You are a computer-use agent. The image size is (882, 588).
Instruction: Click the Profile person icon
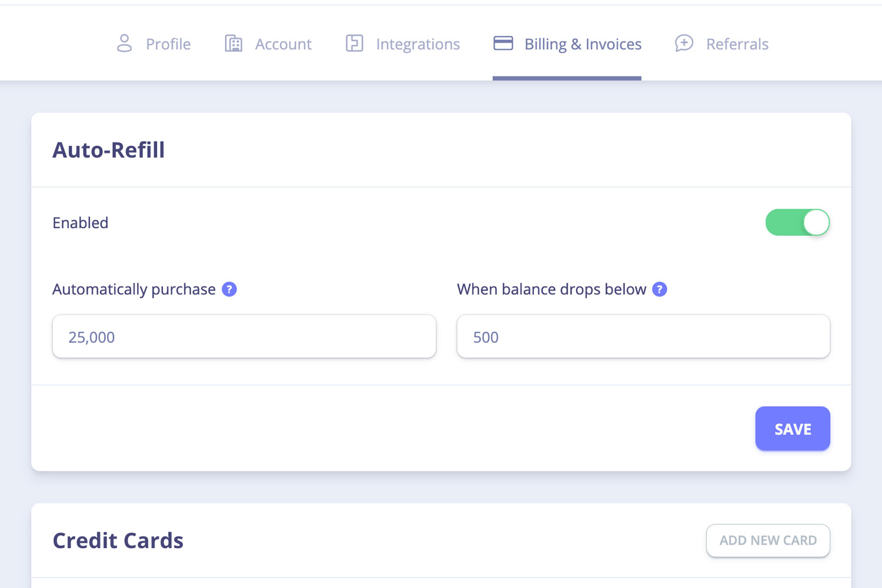[x=124, y=44]
